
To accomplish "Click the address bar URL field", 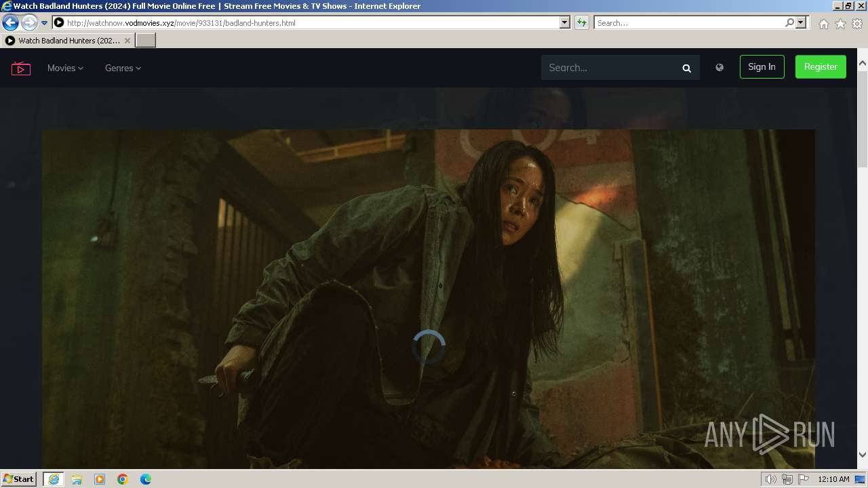I will point(312,22).
